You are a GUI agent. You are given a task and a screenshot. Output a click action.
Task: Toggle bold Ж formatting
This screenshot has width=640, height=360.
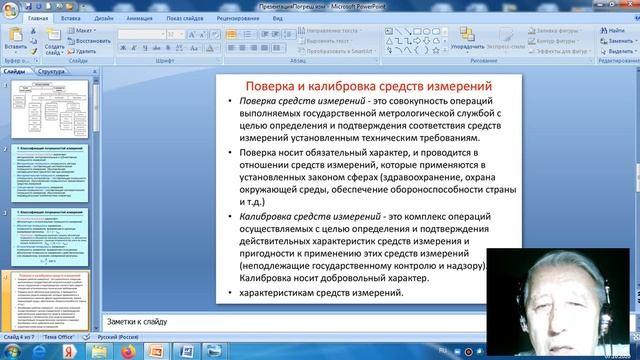123,48
